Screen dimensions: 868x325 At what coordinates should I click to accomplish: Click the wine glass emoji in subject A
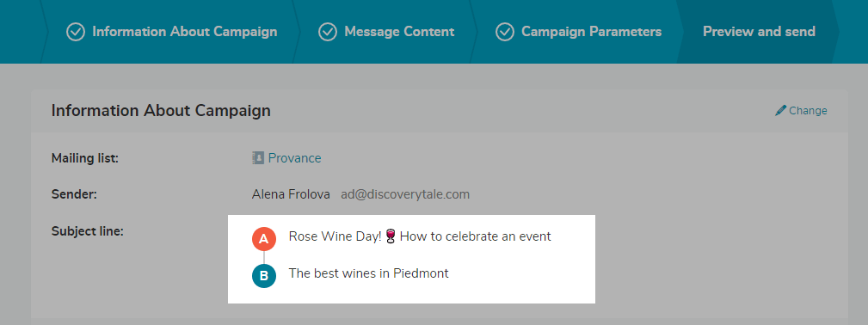[x=391, y=237]
